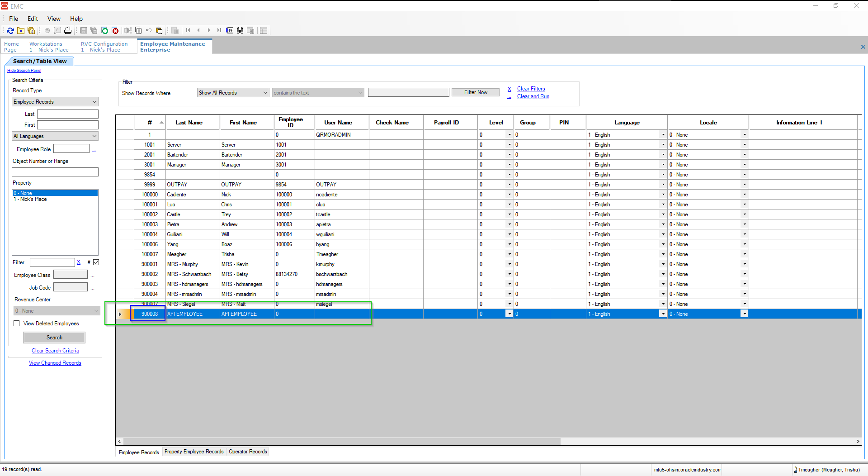Click the Delete Record red icon
The height and width of the screenshot is (476, 868).
pyautogui.click(x=116, y=30)
